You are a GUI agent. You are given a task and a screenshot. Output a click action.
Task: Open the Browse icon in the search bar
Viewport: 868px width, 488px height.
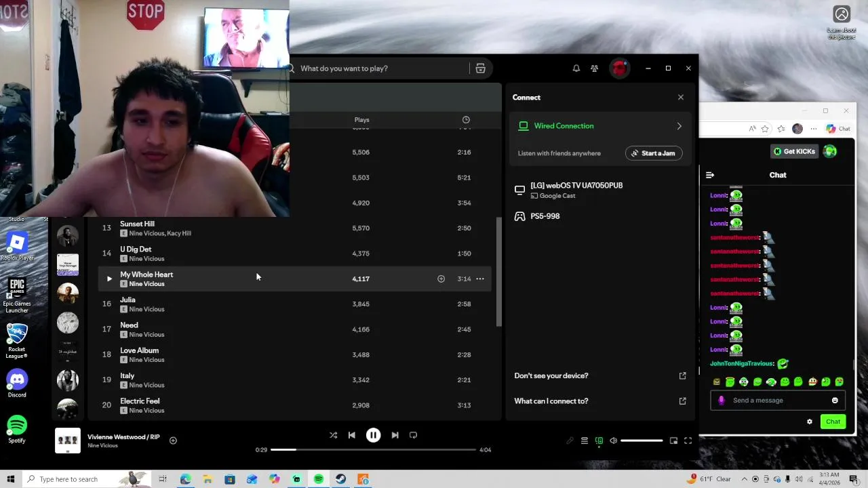(480, 68)
